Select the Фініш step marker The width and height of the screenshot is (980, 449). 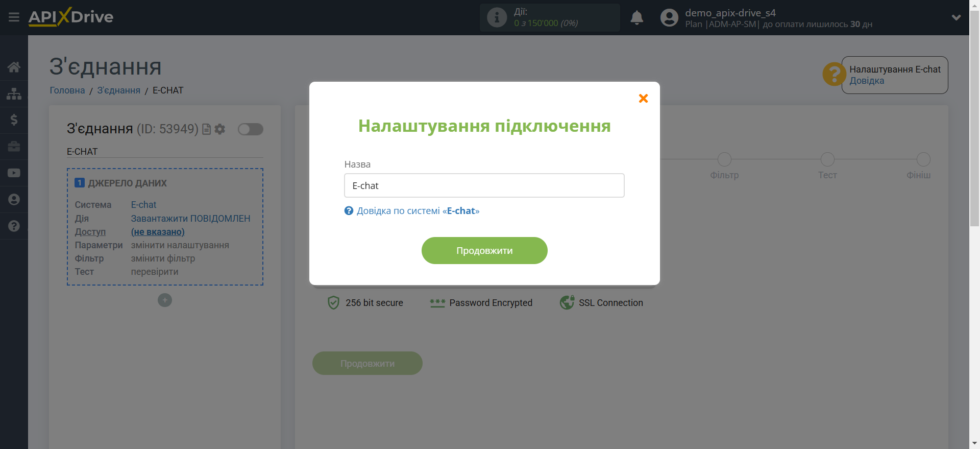tap(923, 159)
